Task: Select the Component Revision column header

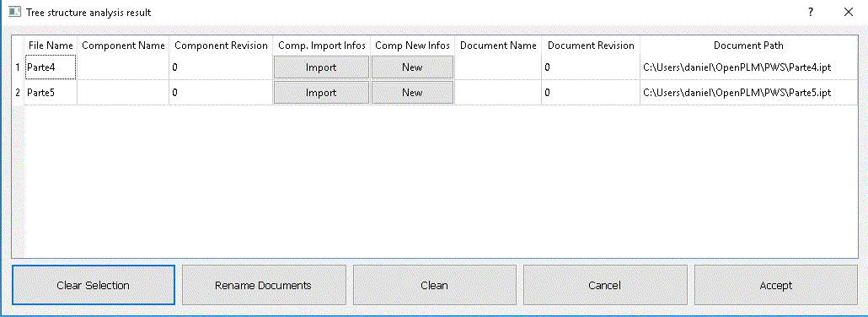Action: tap(222, 46)
